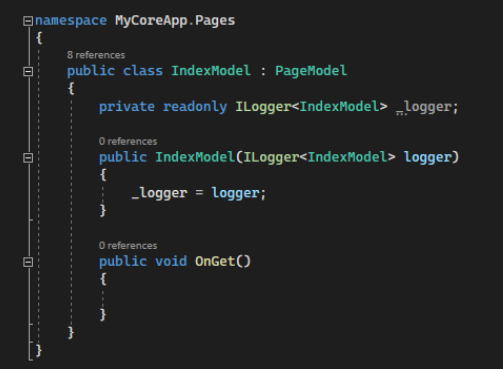Screen dimensions: 503x369
Task: Click _logger in the field declaration
Action: pos(423,107)
